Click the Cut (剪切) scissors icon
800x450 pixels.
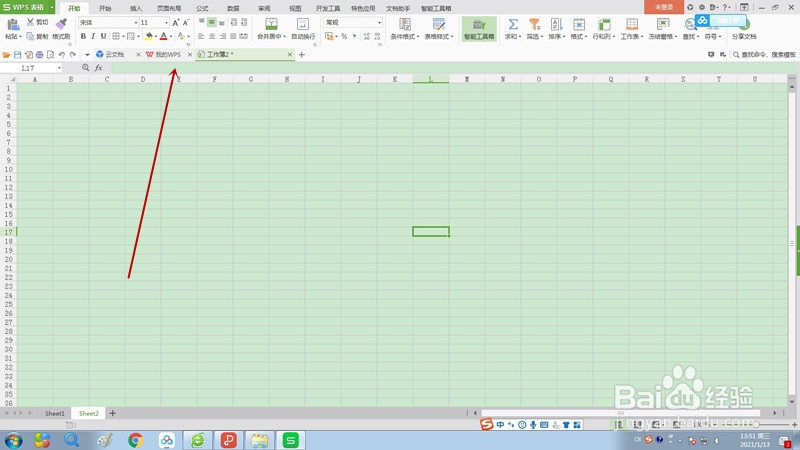click(x=31, y=22)
